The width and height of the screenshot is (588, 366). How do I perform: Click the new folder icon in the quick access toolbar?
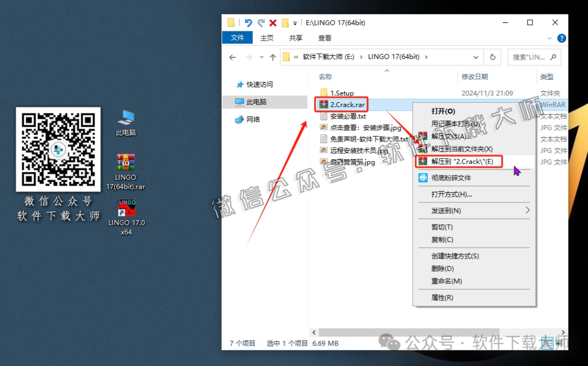tap(285, 22)
